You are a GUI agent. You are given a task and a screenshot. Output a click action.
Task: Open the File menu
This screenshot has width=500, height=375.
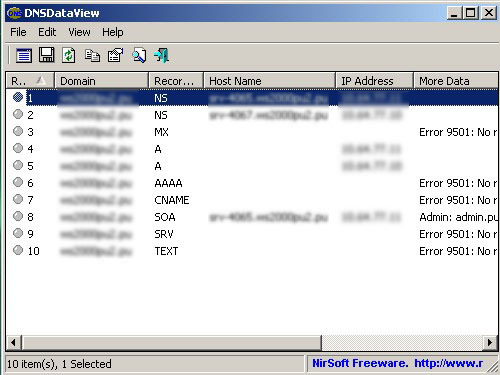pyautogui.click(x=18, y=32)
